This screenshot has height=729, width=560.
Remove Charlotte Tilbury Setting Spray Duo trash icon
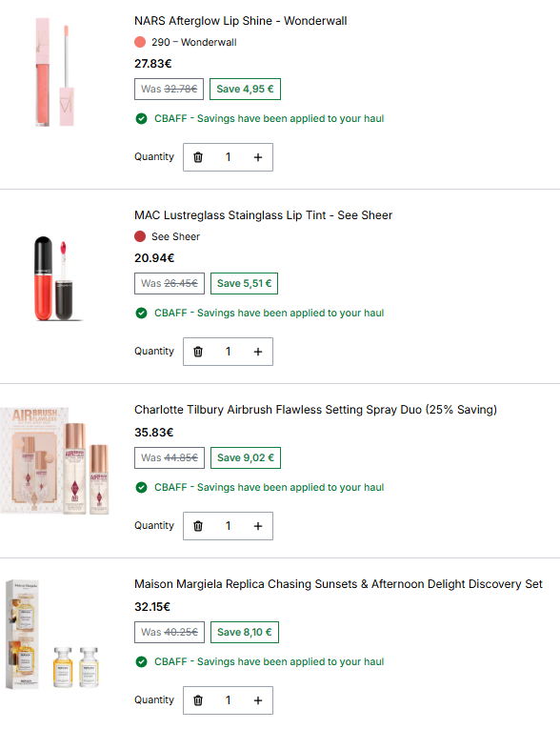tap(198, 526)
